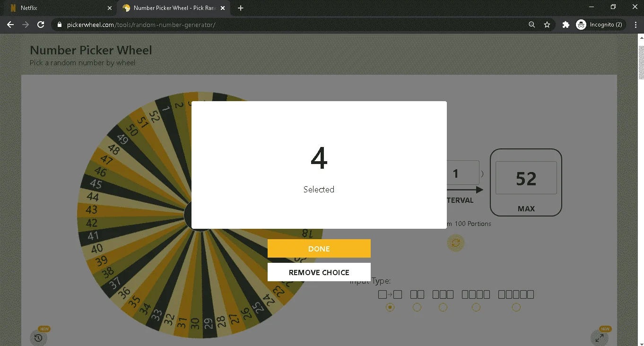View site information lock icon
Image resolution: width=644 pixels, height=346 pixels.
tap(60, 25)
